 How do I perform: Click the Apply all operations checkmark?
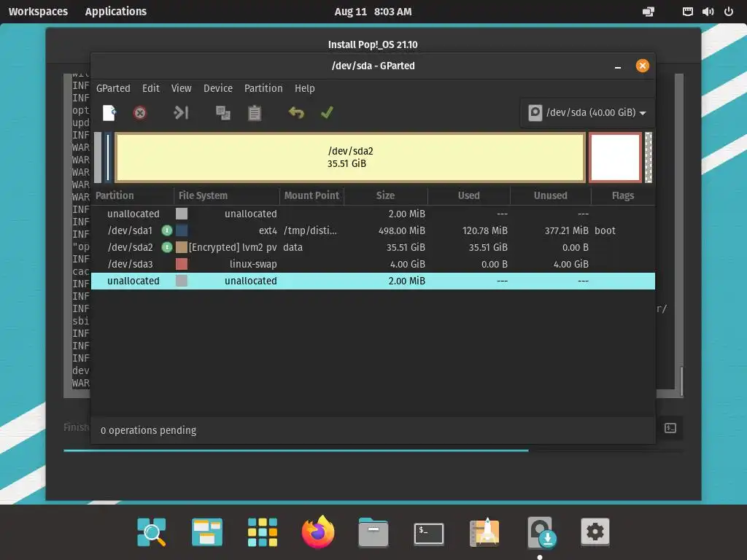tap(327, 113)
